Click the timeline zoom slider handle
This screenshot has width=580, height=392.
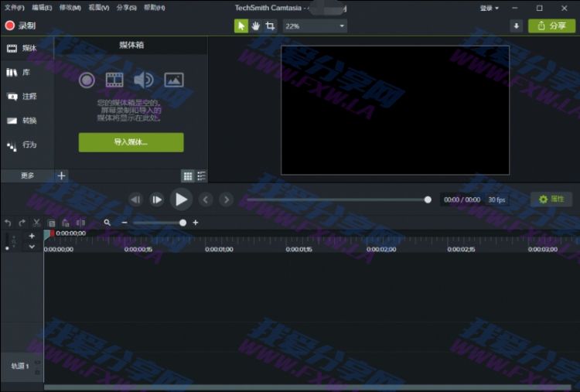pos(183,223)
